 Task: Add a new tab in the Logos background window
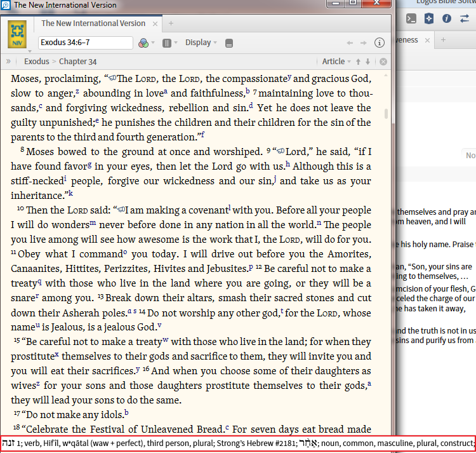point(443,40)
